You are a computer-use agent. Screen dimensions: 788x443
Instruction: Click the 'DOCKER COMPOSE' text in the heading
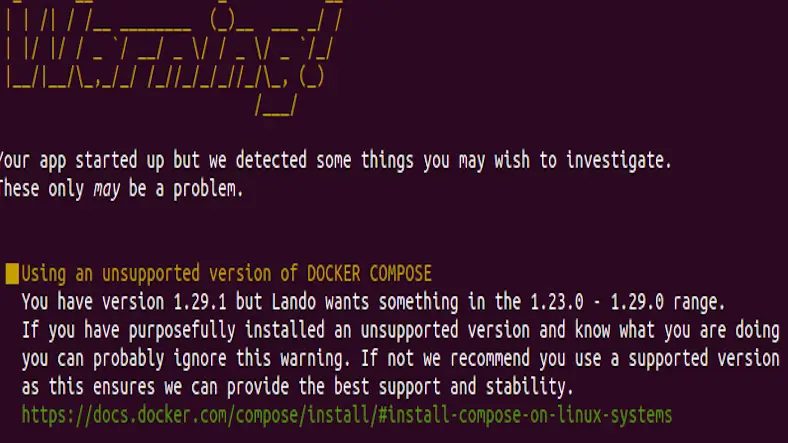(x=369, y=273)
